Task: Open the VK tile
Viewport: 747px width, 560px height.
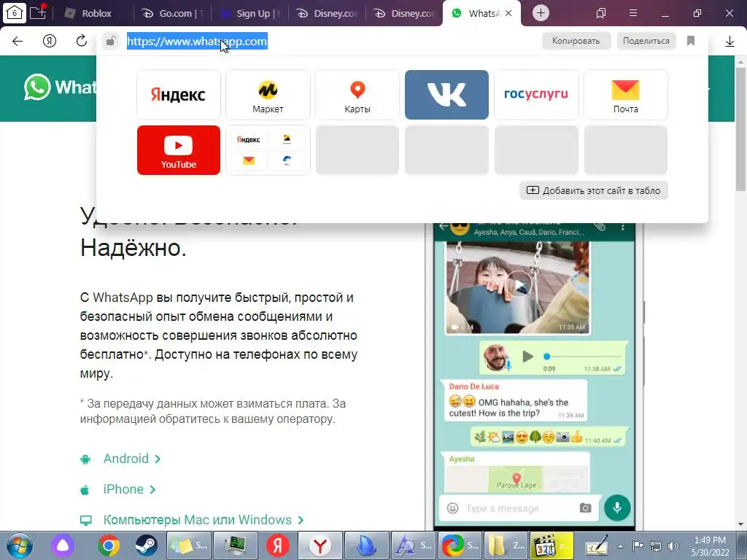Action: [x=447, y=95]
